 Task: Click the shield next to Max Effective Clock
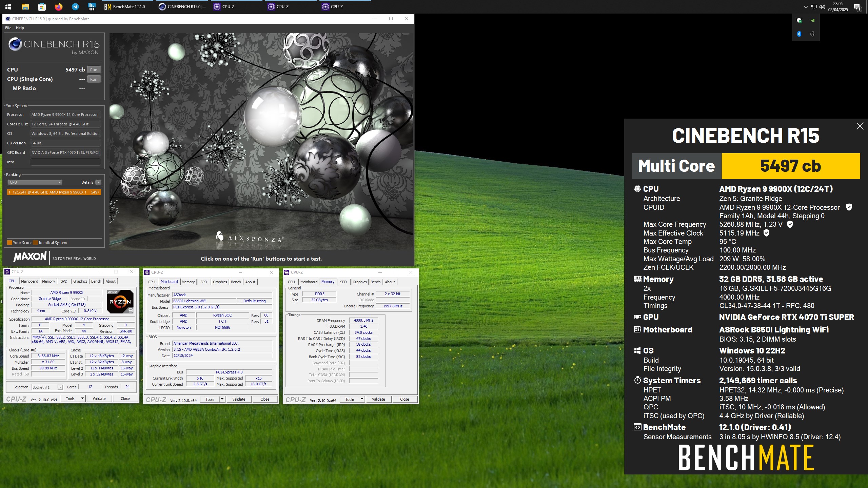[x=766, y=233]
